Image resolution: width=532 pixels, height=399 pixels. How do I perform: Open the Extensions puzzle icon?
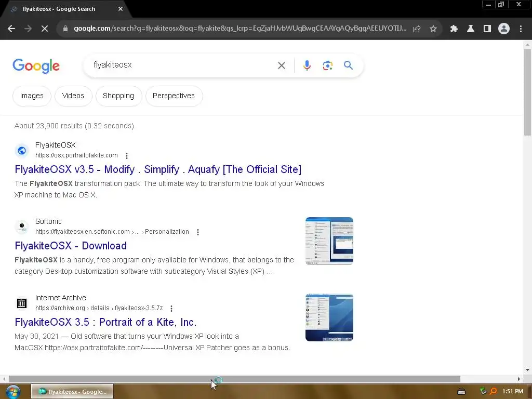pos(454,29)
